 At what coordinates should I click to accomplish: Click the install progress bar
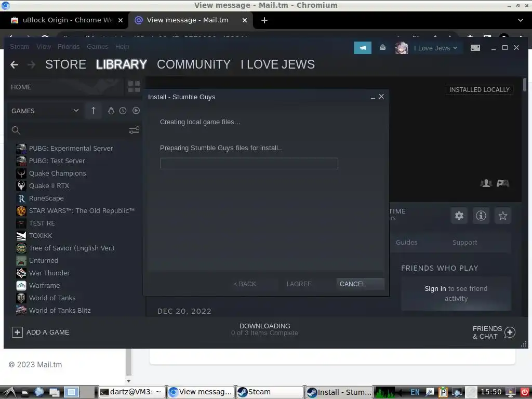tap(249, 164)
